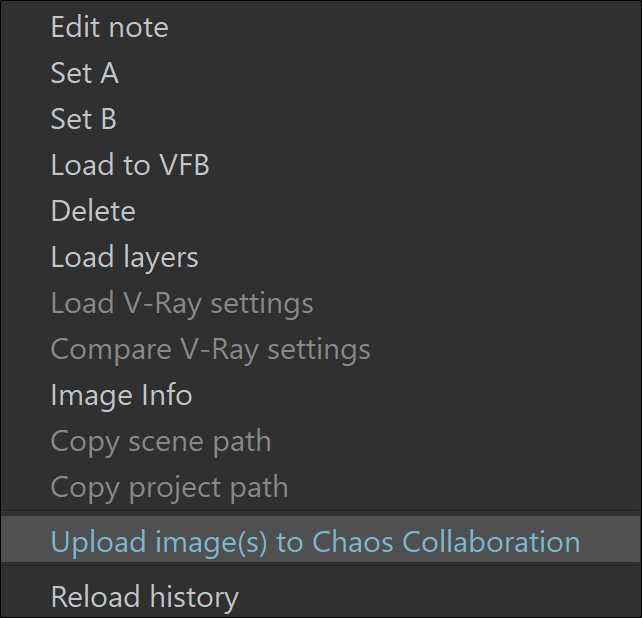Image resolution: width=642 pixels, height=618 pixels.
Task: Refresh the list with Reload history
Action: tap(321, 595)
